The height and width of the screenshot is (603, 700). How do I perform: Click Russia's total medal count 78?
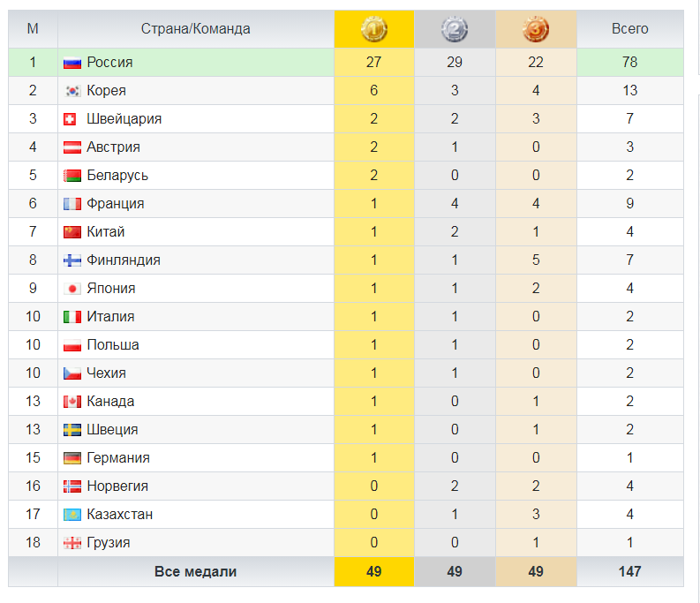630,62
